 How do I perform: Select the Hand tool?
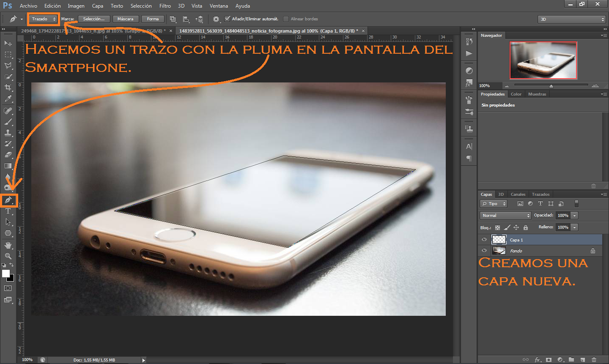coord(8,245)
